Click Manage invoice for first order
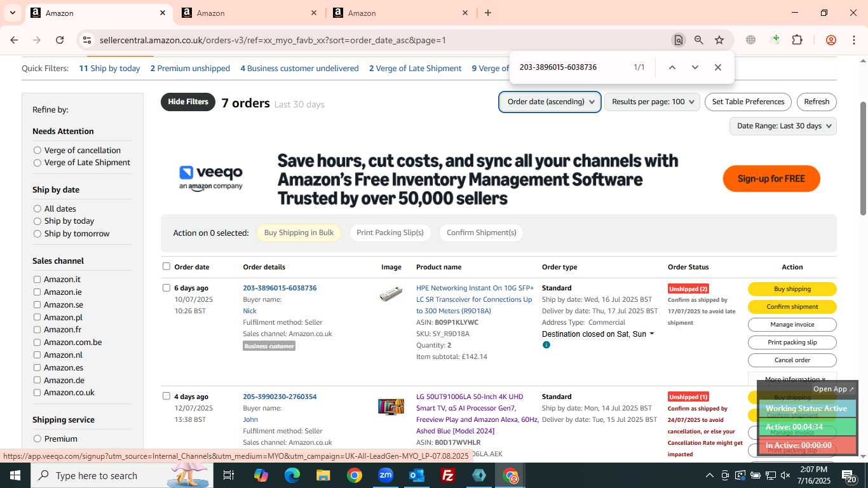This screenshot has height=488, width=868. (x=792, y=325)
